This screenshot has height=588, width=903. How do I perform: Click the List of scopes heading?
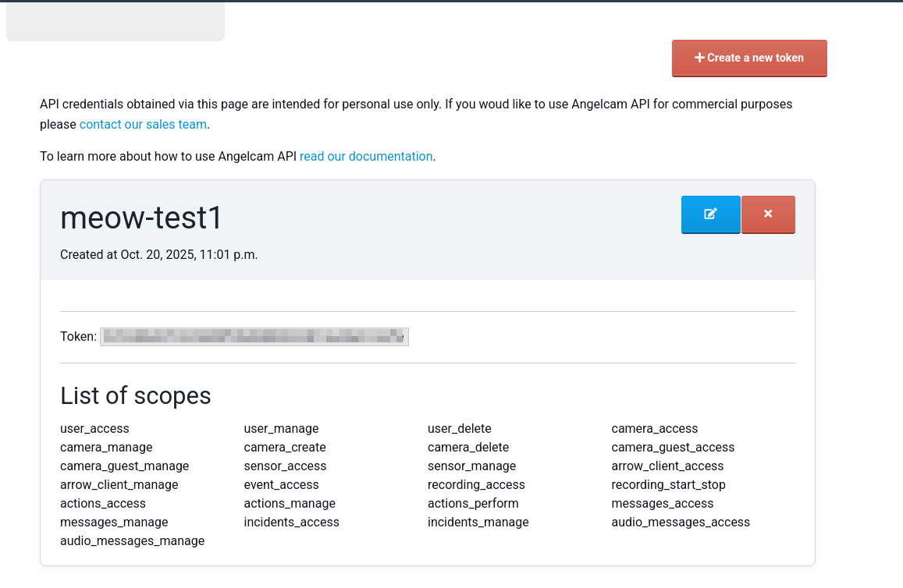pos(136,395)
